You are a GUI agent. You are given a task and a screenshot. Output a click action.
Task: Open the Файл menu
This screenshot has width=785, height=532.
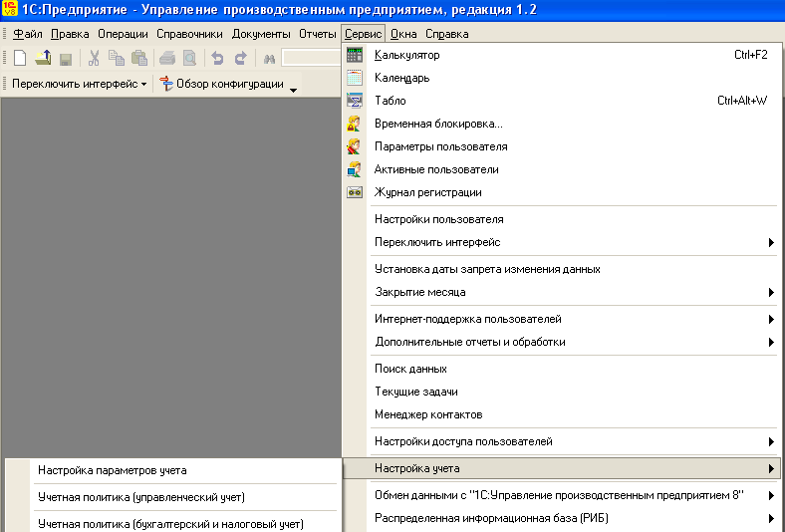coord(27,34)
